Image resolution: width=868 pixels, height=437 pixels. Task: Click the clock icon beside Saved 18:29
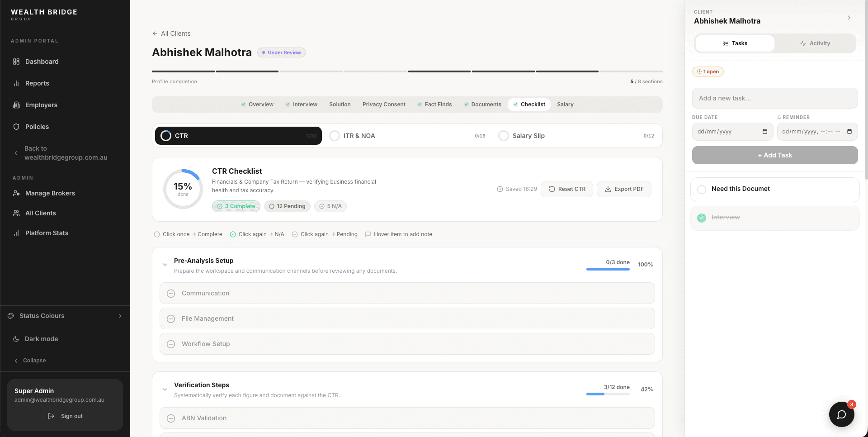point(500,189)
